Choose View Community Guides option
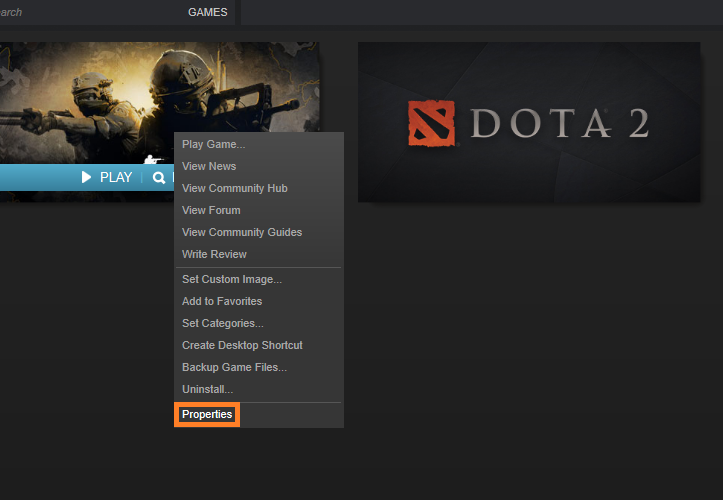The height and width of the screenshot is (500, 723). [242, 232]
